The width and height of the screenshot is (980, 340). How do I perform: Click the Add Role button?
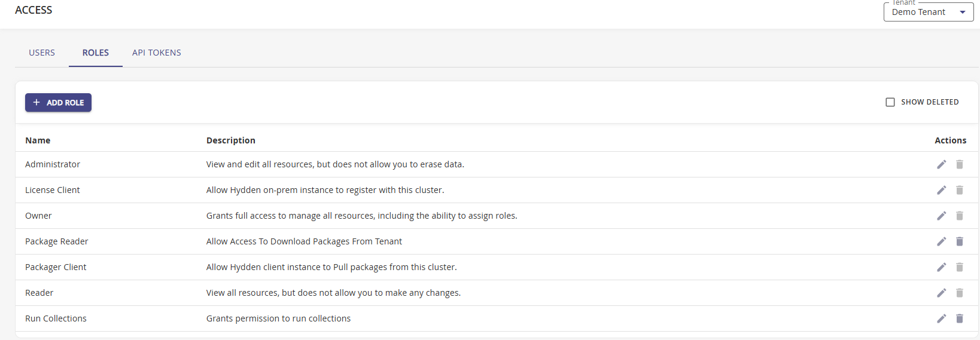click(x=58, y=103)
